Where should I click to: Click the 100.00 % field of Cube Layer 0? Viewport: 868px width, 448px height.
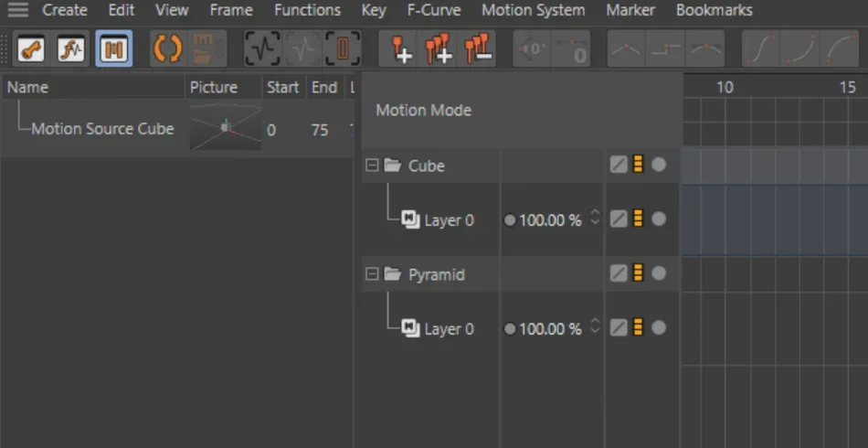pos(550,220)
